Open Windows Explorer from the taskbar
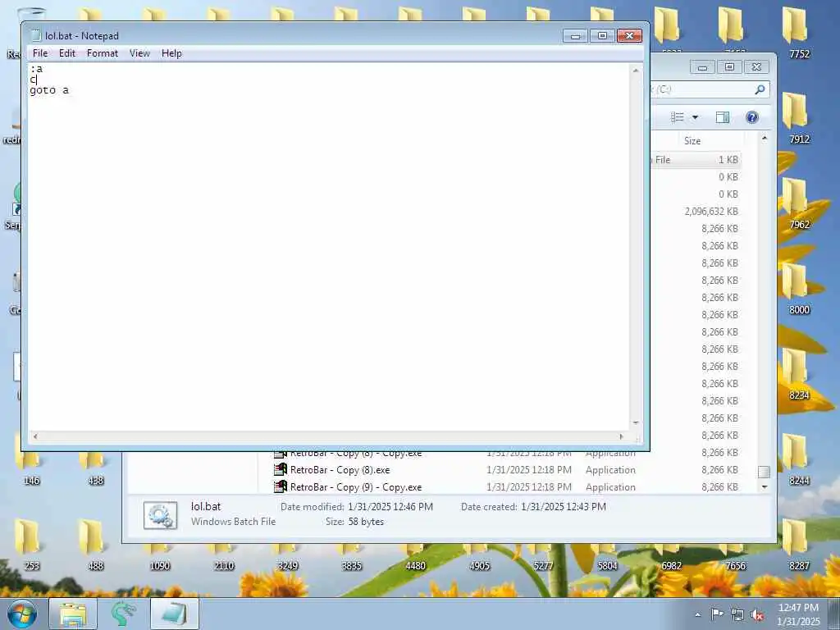The image size is (840, 630). coord(73,614)
